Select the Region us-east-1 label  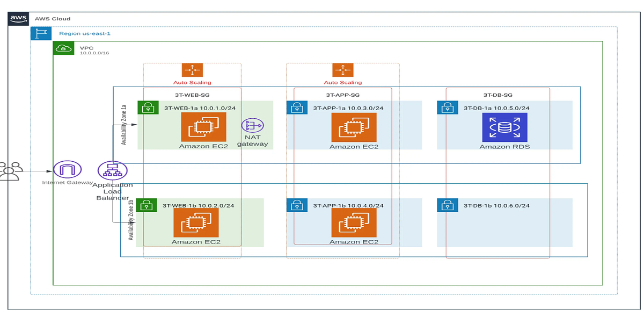[84, 32]
